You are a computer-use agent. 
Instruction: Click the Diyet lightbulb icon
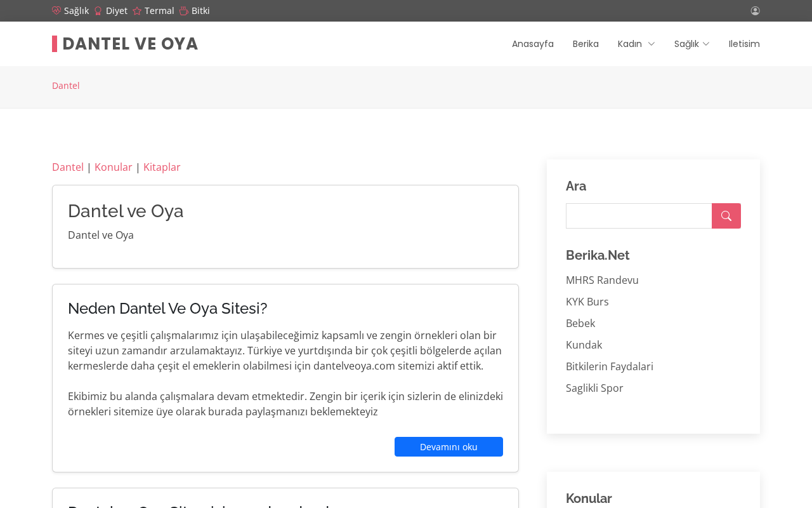(x=98, y=11)
